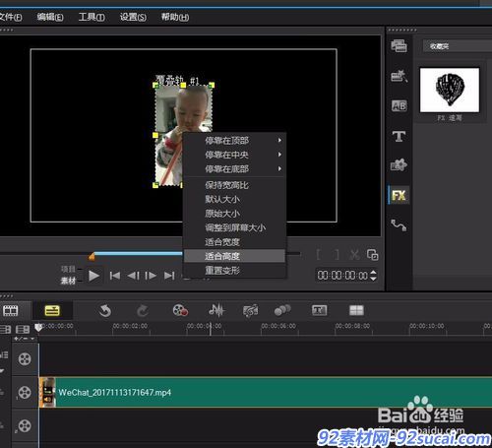Adjust timecode with the stepper arrows

point(373,276)
